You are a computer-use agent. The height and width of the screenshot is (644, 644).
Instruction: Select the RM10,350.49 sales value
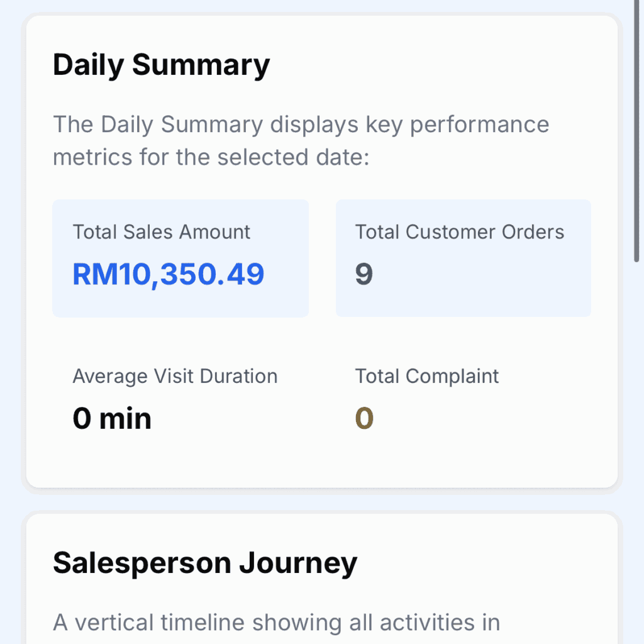point(169,274)
